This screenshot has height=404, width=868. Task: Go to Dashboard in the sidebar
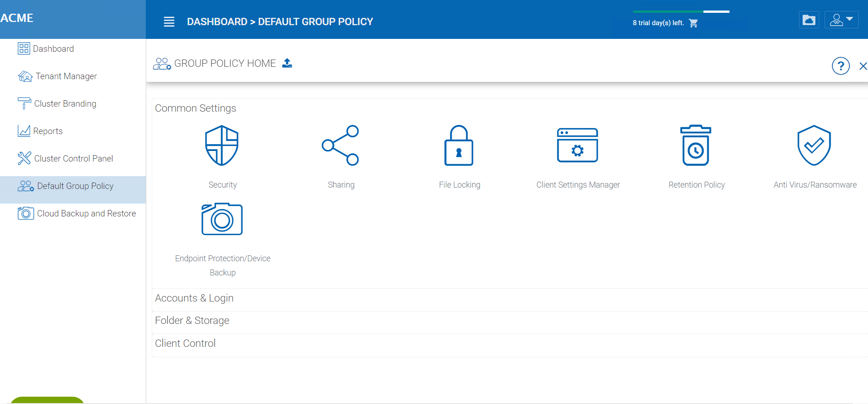(73, 48)
